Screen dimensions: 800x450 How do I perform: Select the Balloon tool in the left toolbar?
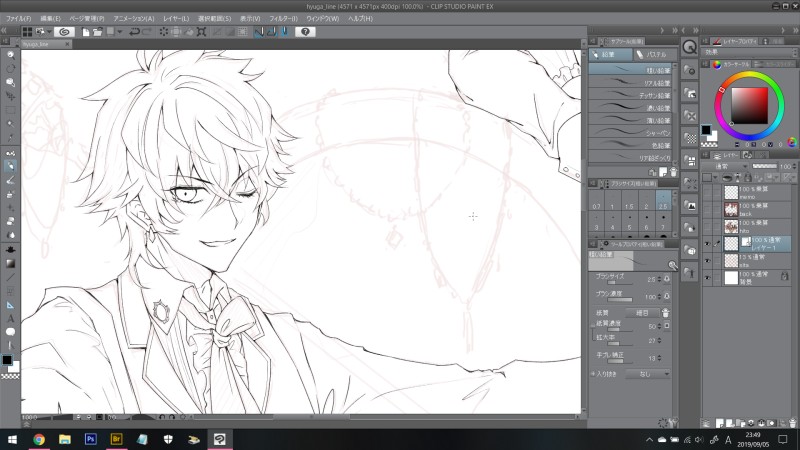[10, 332]
